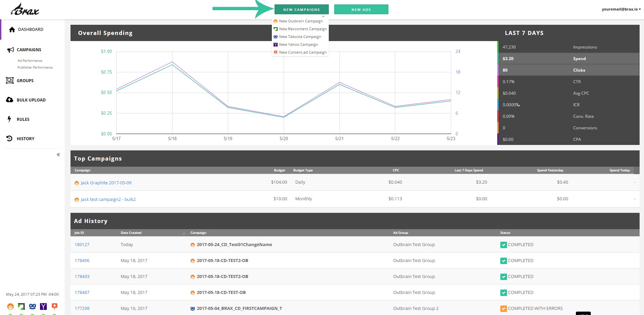Screen dimensions: 644x315
Task: Open Groups icon in sidebar
Action: 10,80
